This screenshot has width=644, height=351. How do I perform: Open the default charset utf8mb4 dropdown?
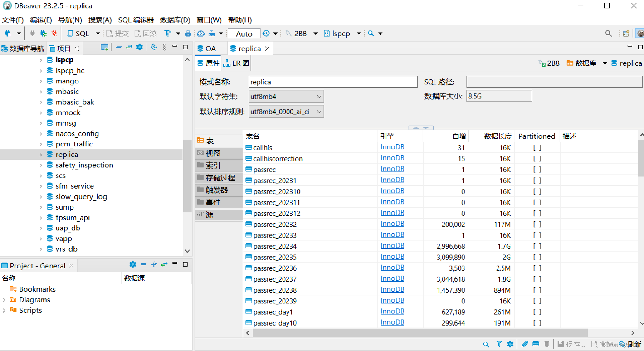pos(286,96)
